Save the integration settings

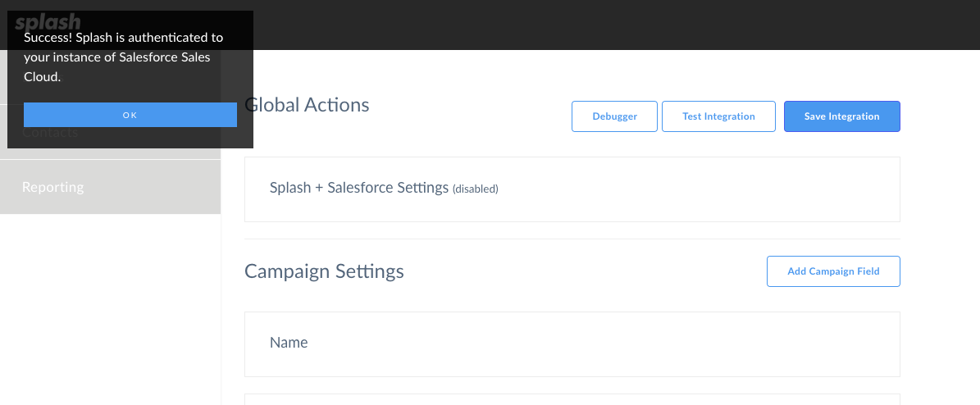tap(842, 116)
